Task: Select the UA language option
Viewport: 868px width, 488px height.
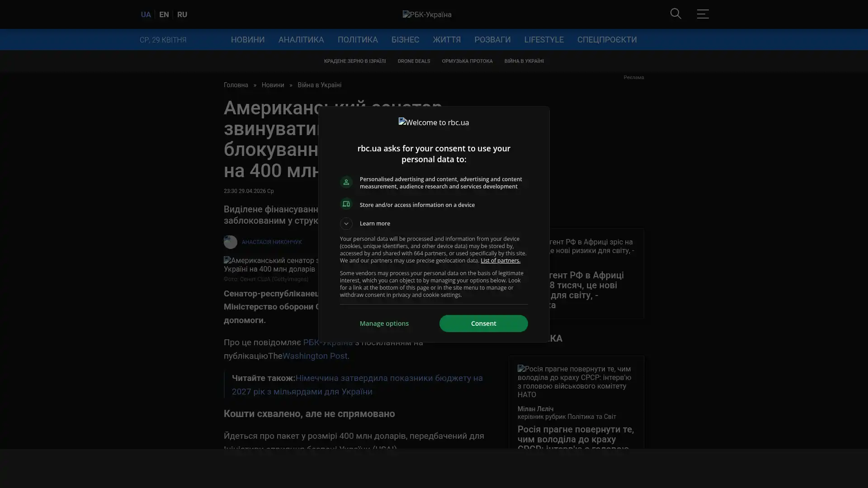Action: pyautogui.click(x=146, y=14)
